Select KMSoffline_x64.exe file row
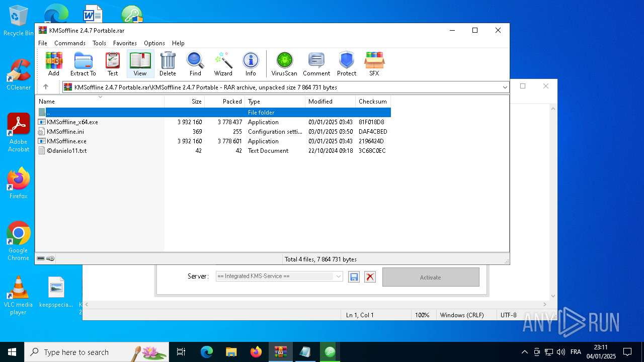Viewport: 644px width, 362px height. pyautogui.click(x=213, y=122)
